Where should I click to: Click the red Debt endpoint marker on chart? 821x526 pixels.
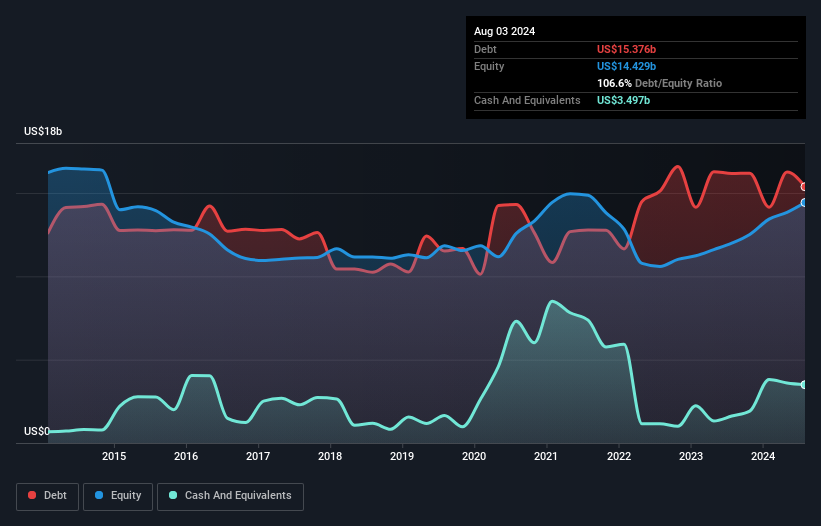804,187
